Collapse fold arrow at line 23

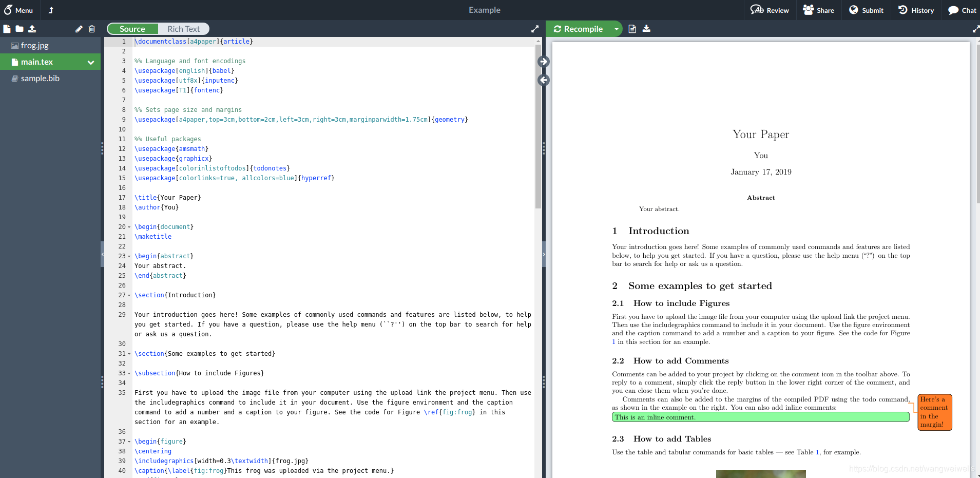click(x=129, y=256)
